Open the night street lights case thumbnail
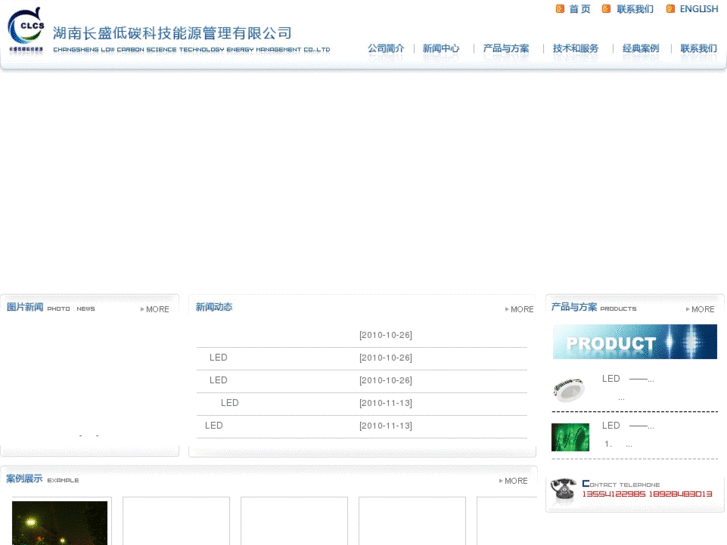727x545 pixels. coord(60,523)
